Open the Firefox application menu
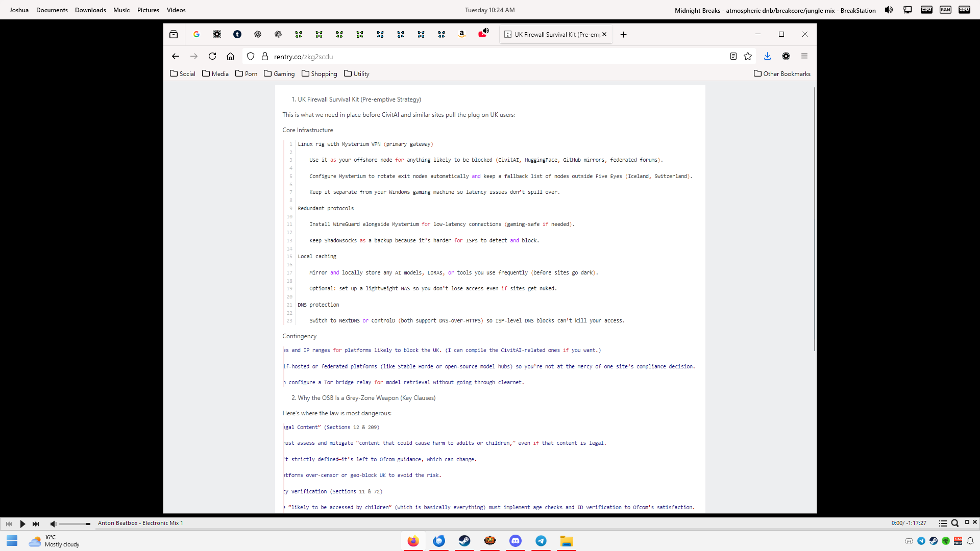The width and height of the screenshot is (980, 551). (x=804, y=56)
